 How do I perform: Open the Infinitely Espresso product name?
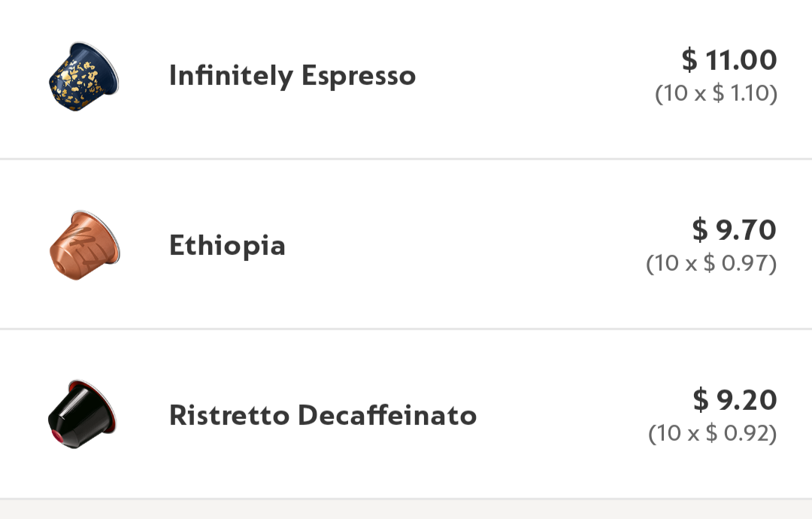(292, 75)
